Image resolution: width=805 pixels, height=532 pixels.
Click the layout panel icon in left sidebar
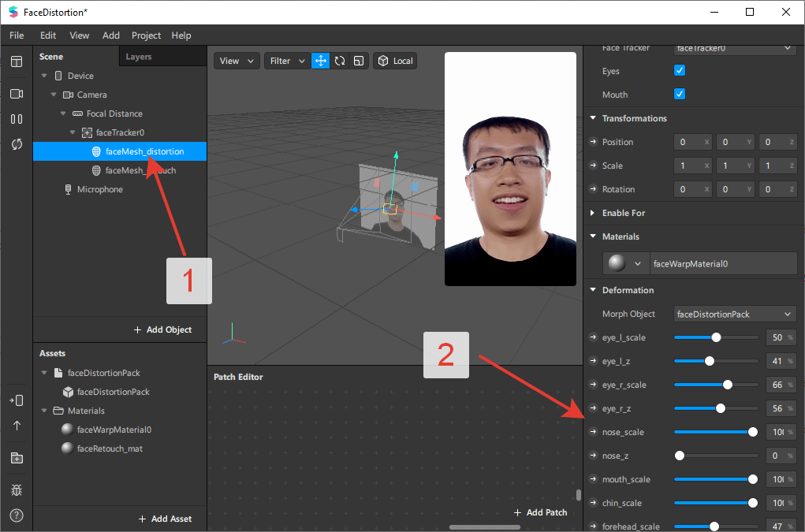pyautogui.click(x=17, y=61)
